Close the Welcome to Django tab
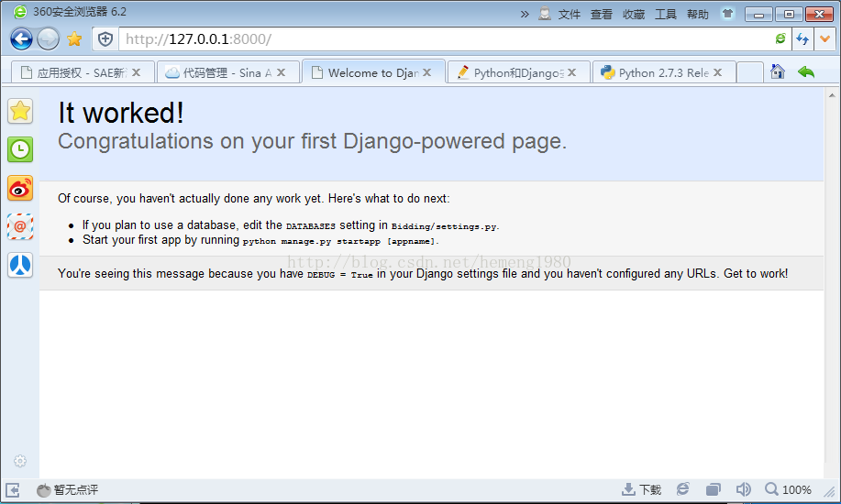Viewport: 841px width, 504px height. coord(427,72)
